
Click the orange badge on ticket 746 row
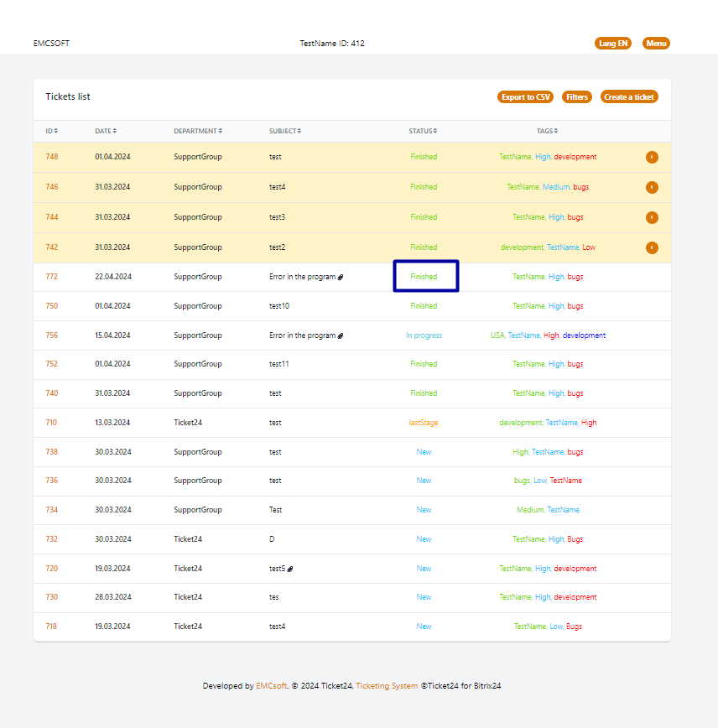652,187
